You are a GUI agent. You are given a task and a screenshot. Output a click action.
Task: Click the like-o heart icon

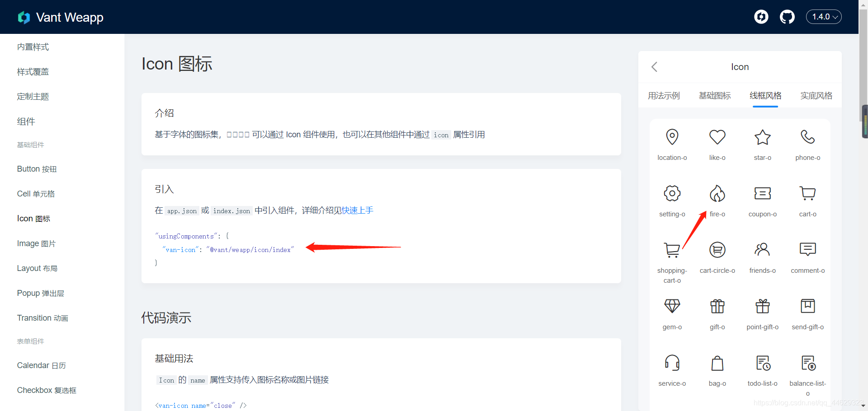pos(717,137)
